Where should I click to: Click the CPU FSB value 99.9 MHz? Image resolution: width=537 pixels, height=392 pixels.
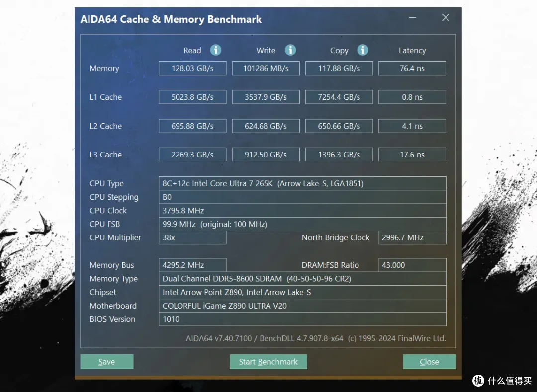click(x=302, y=224)
